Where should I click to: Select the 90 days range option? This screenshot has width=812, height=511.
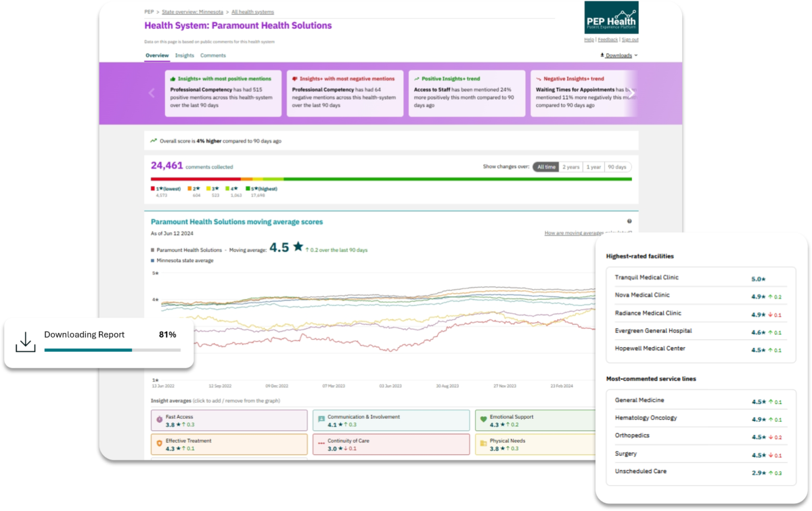click(x=617, y=166)
